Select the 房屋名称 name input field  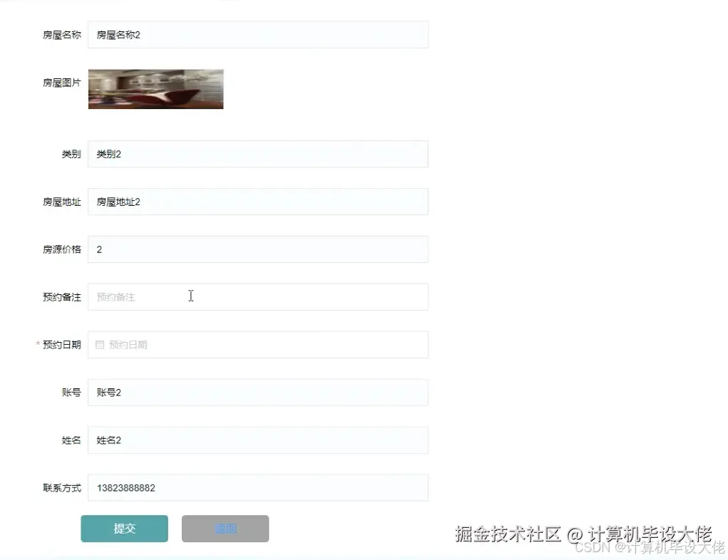(257, 34)
